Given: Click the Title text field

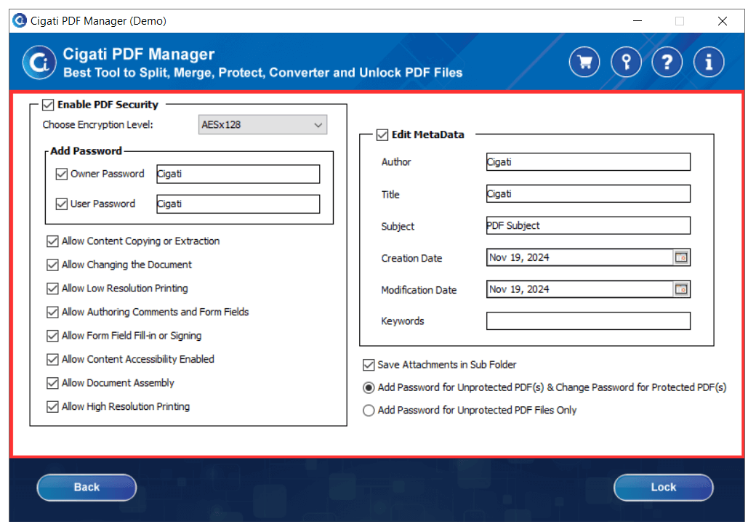Looking at the screenshot, I should tap(588, 194).
